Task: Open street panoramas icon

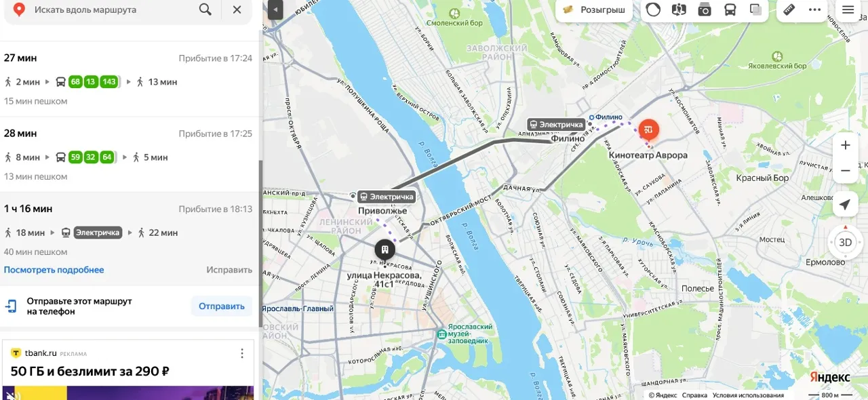Action: click(x=679, y=9)
